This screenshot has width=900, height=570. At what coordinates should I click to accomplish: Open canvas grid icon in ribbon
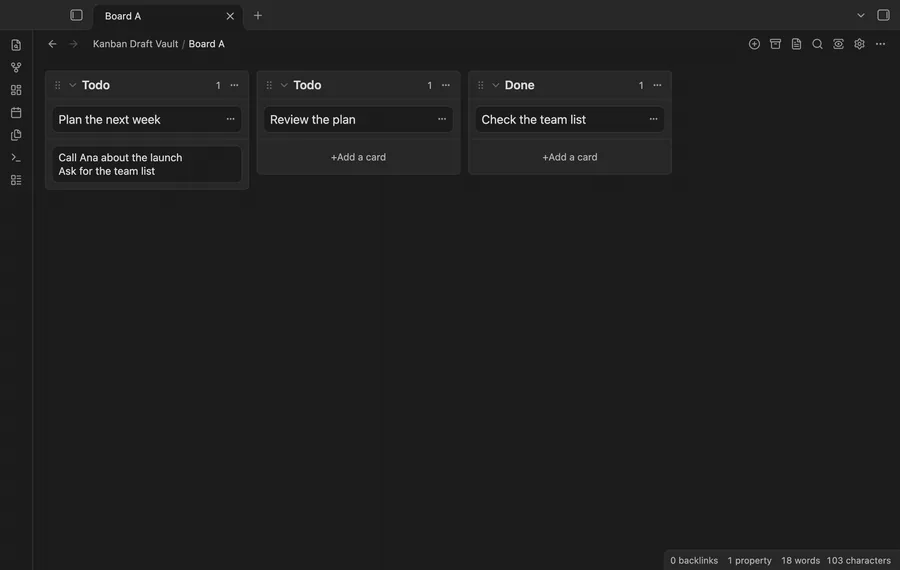(16, 90)
